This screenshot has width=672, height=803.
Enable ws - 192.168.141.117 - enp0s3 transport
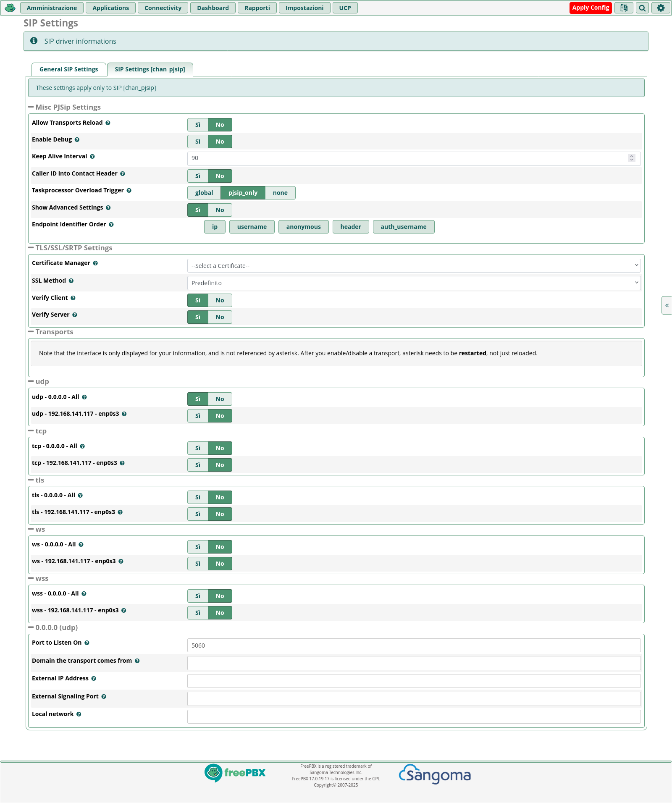coord(198,564)
